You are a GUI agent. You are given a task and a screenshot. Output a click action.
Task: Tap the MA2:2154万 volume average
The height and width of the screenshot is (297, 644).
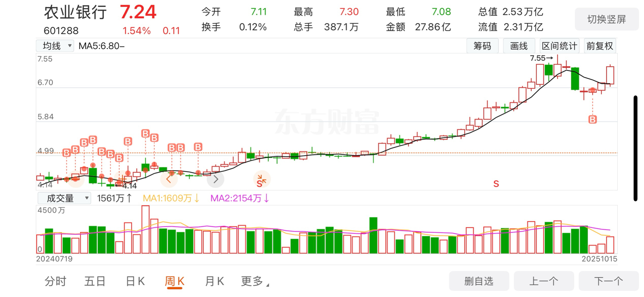tap(239, 198)
